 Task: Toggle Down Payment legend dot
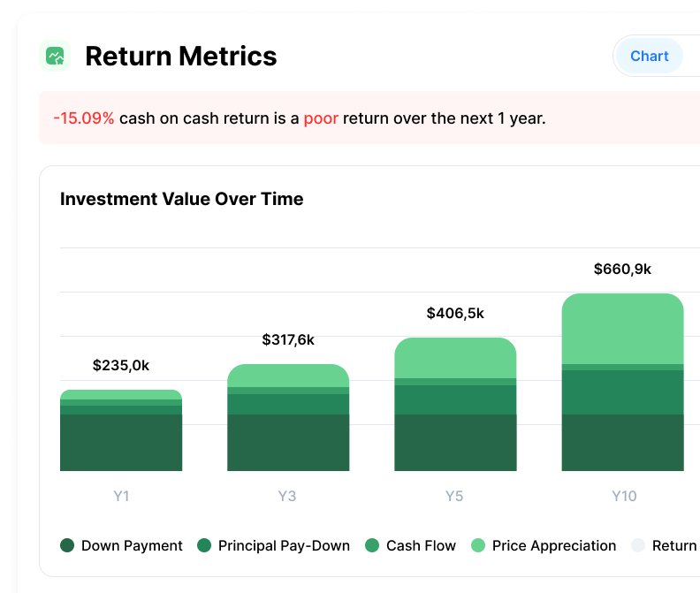click(x=67, y=545)
